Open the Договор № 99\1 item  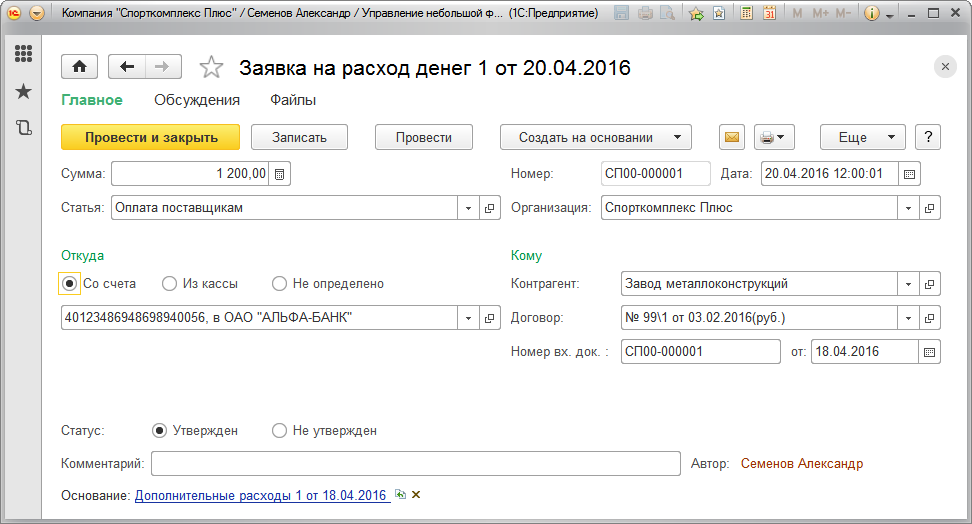[930, 318]
